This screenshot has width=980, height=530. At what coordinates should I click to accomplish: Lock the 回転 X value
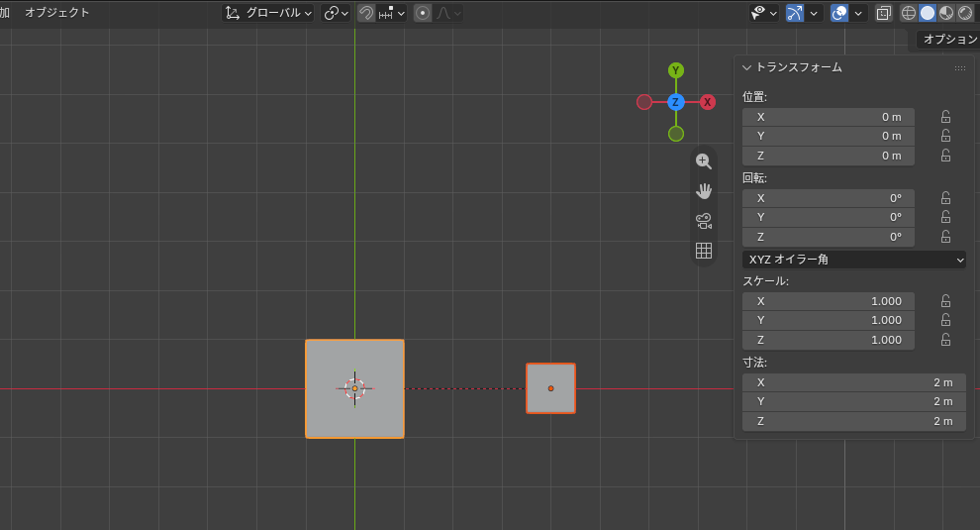pos(945,198)
